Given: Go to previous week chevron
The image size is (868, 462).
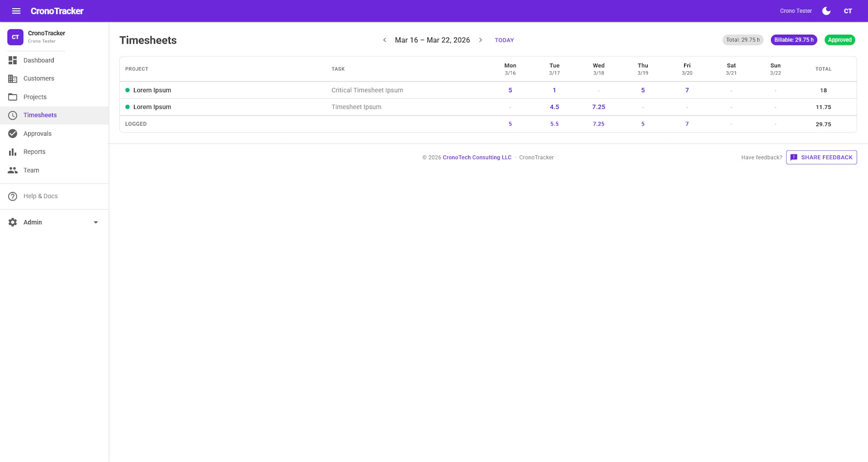Looking at the screenshot, I should pyautogui.click(x=385, y=40).
